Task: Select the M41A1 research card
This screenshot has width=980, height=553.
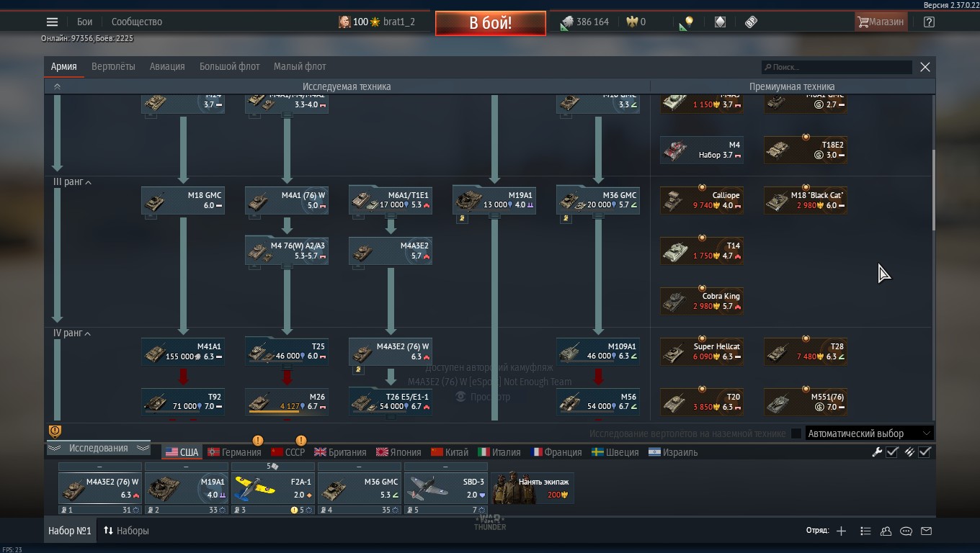Action: 183,351
